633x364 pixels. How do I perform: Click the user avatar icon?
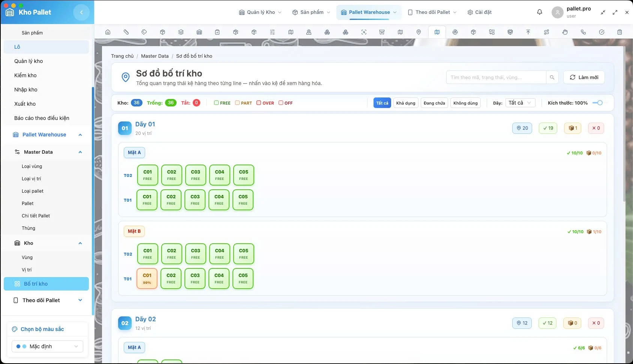(557, 12)
